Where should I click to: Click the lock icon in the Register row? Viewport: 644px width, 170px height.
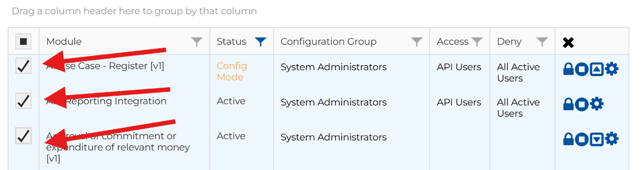tap(568, 69)
